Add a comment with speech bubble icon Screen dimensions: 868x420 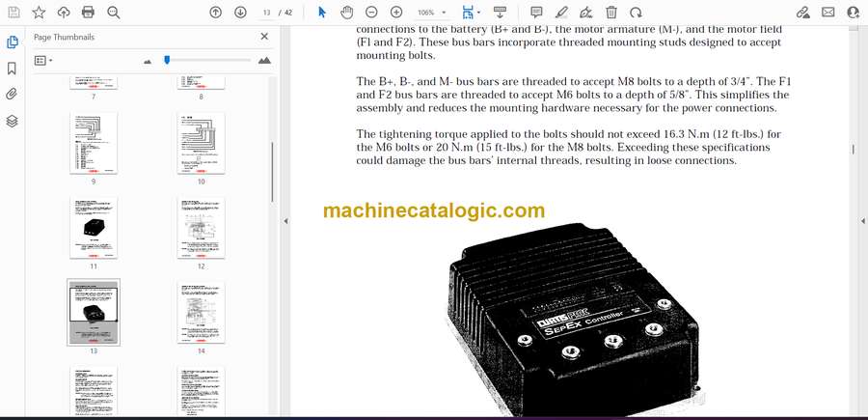coord(536,13)
